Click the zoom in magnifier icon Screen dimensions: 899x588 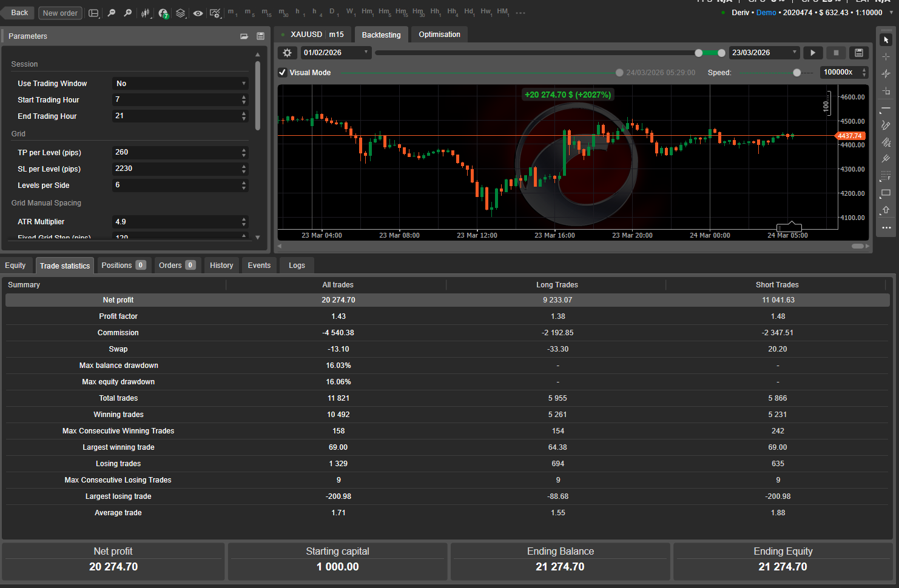[x=127, y=13]
